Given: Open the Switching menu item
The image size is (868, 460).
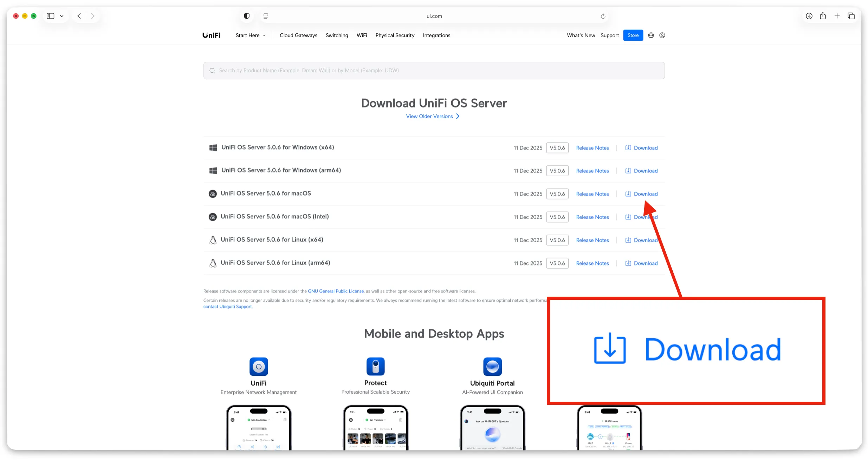Looking at the screenshot, I should point(337,35).
